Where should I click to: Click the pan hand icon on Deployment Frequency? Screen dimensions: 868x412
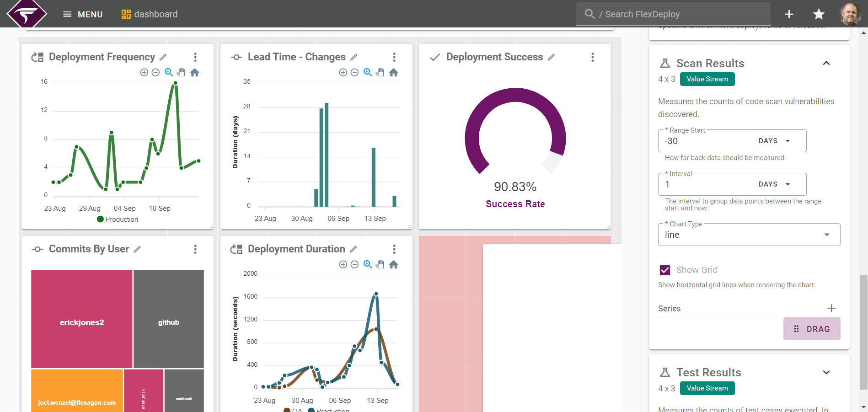point(181,72)
